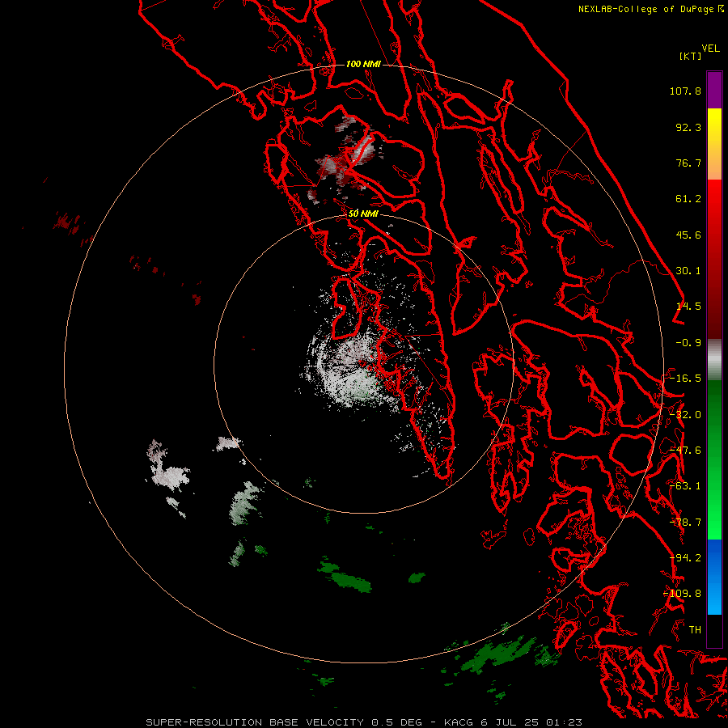Click the TH threshold label
This screenshot has width=728, height=728.
pos(695,630)
